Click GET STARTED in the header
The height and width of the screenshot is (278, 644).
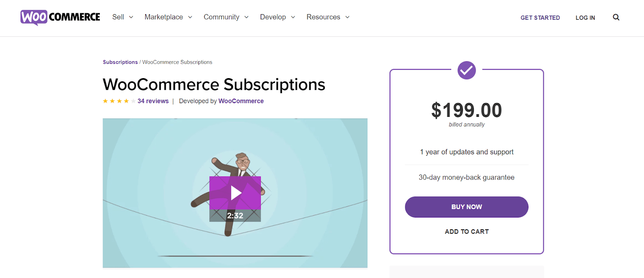[540, 18]
